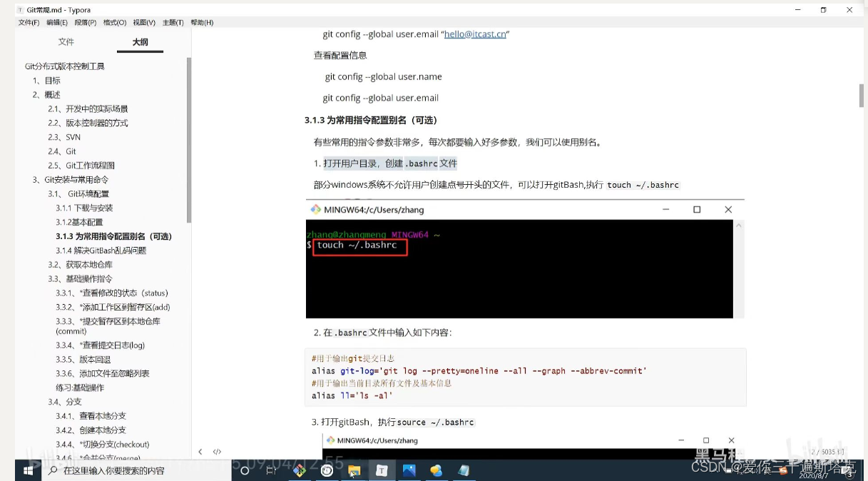Open Typora from the taskbar

coord(381,470)
